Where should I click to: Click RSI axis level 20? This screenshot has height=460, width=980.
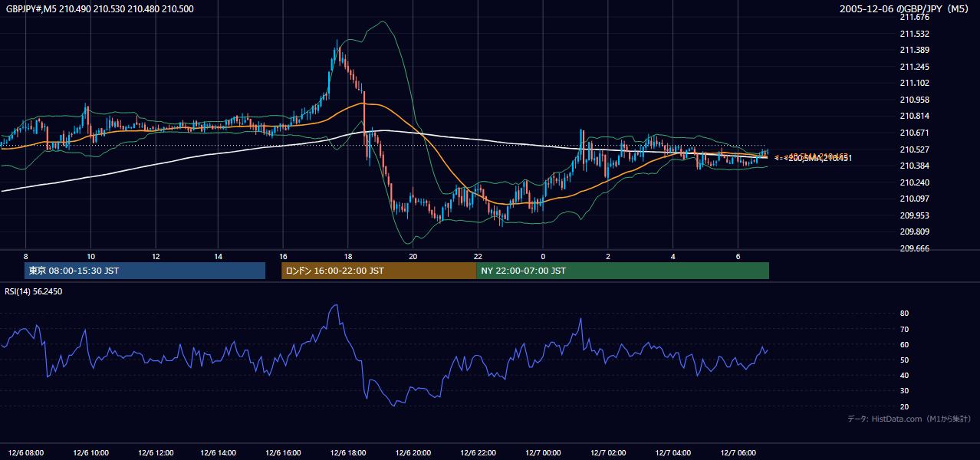click(905, 406)
